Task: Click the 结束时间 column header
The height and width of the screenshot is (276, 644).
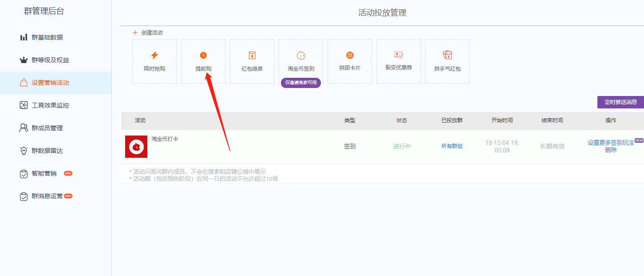Action: [x=552, y=120]
